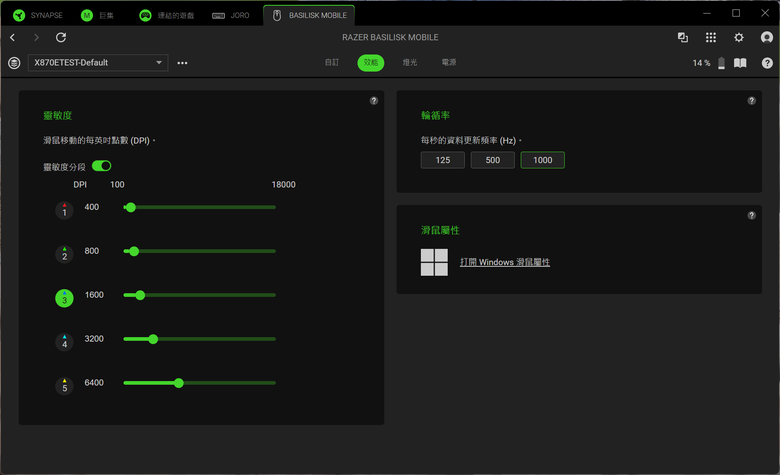This screenshot has width=780, height=475.
Task: Click the JORO keyboard icon
Action: (218, 16)
